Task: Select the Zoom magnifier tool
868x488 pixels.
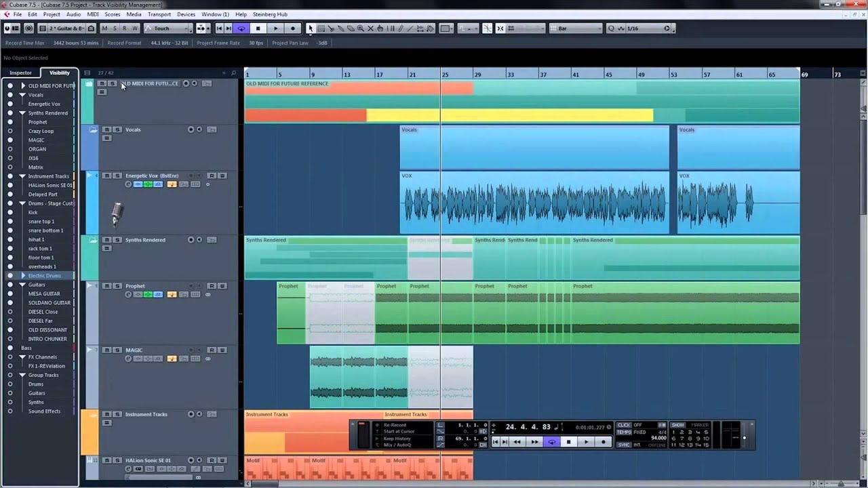Action: (361, 28)
